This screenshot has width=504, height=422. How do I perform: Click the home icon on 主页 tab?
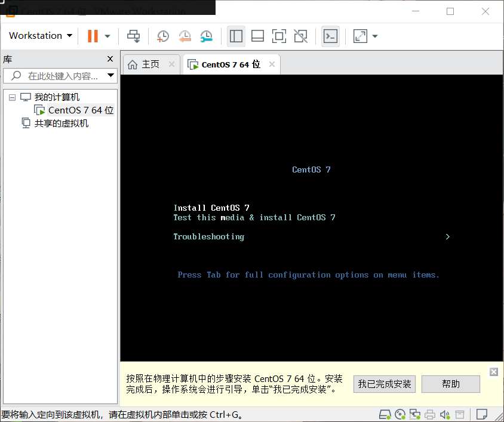tap(133, 64)
